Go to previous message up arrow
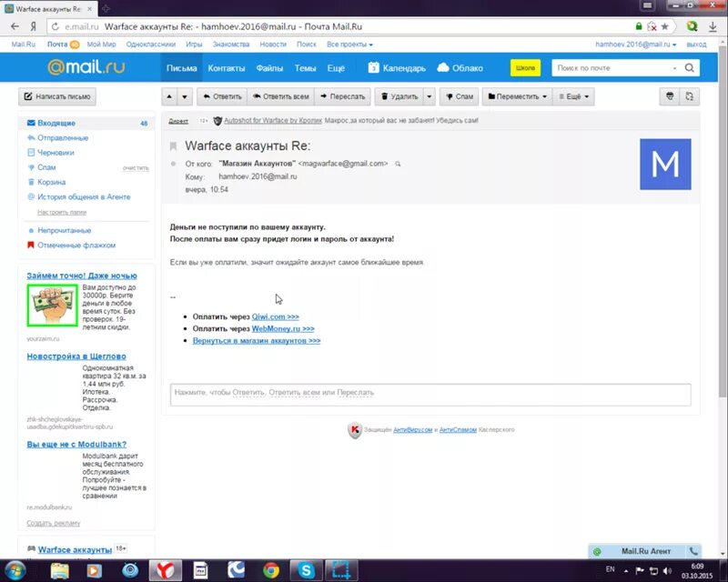The width and height of the screenshot is (728, 582). pos(169,96)
